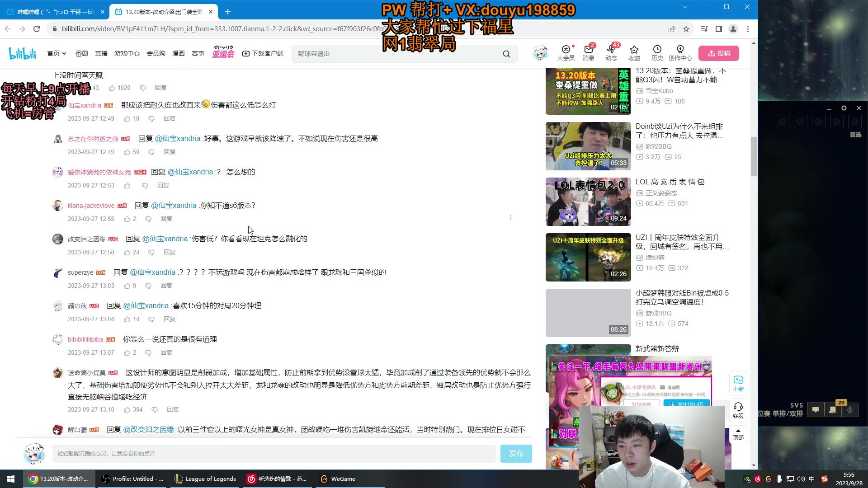Toggle the bookmark star in the address bar
Screen dimensions: 868x488
pyautogui.click(x=686, y=28)
